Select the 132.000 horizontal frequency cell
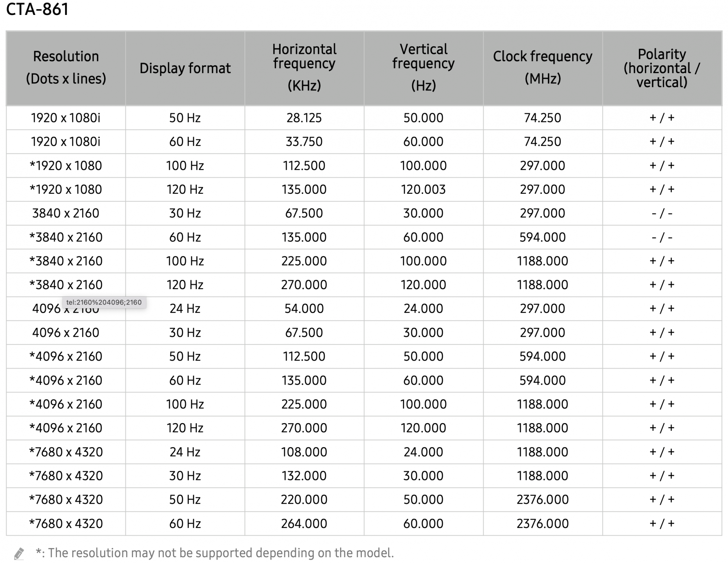The image size is (728, 563). coord(304,476)
